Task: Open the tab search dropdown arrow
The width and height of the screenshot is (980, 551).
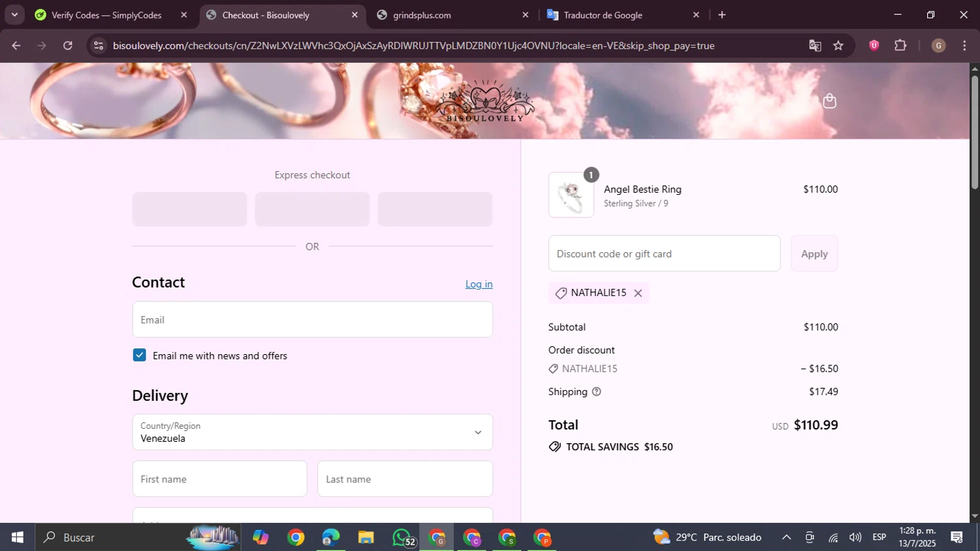Action: point(14,14)
